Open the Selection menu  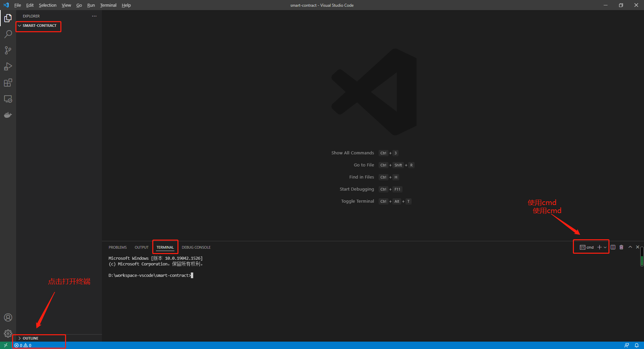[x=48, y=5]
